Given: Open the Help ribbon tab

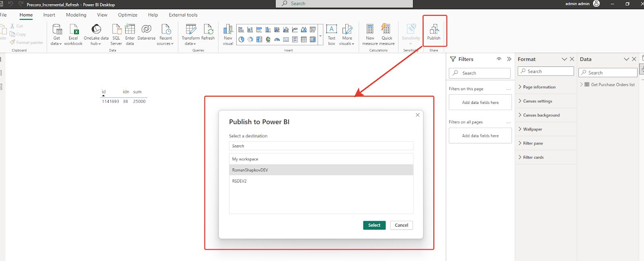Looking at the screenshot, I should pos(153,15).
